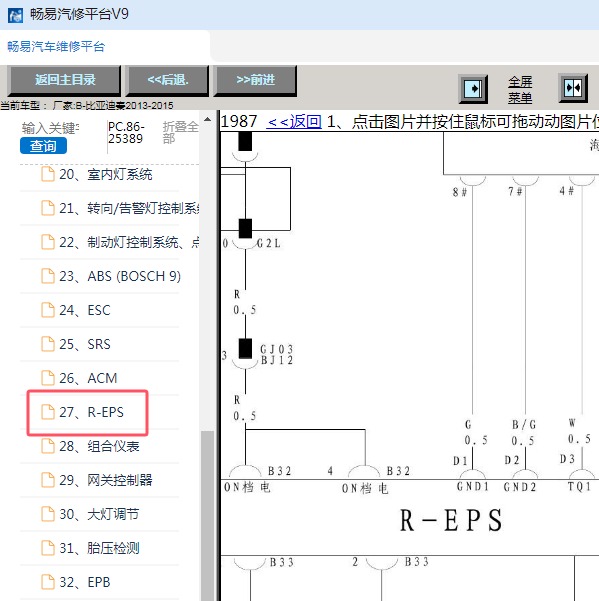The width and height of the screenshot is (599, 601).
Task: Click the sidebar scroll-up arrow
Action: click(207, 119)
